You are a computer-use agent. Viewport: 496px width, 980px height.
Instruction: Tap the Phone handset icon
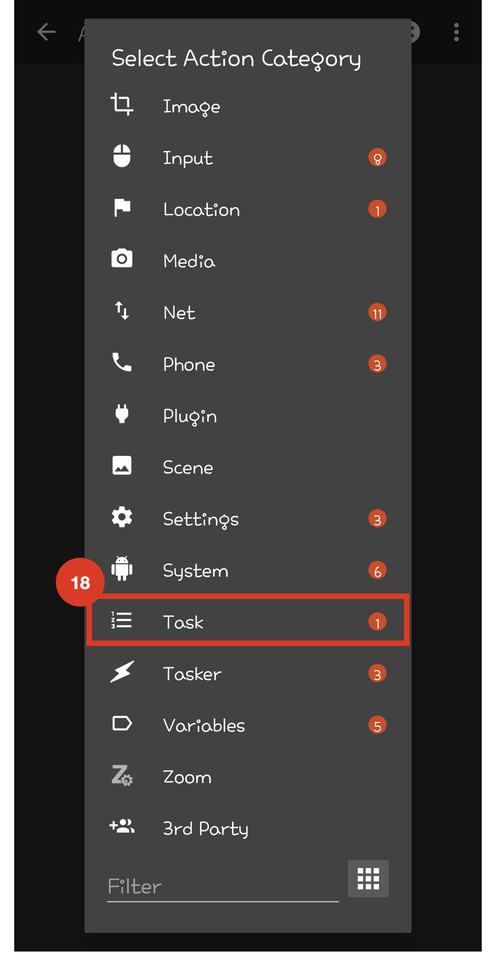pos(122,362)
